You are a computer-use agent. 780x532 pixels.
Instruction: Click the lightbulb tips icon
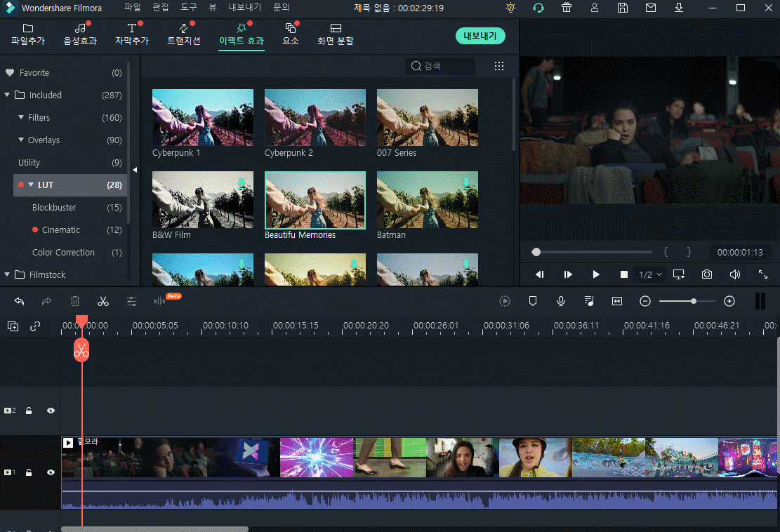coord(510,8)
